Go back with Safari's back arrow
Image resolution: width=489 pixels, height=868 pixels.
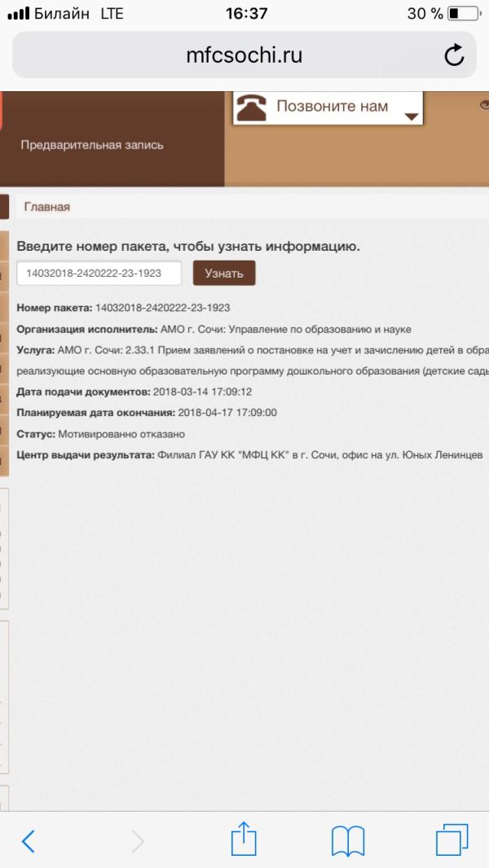coord(29,840)
